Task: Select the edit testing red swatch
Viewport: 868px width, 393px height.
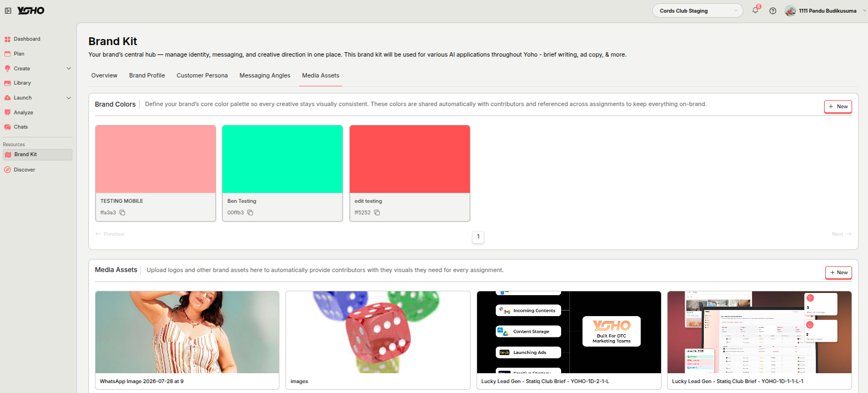Action: point(410,159)
